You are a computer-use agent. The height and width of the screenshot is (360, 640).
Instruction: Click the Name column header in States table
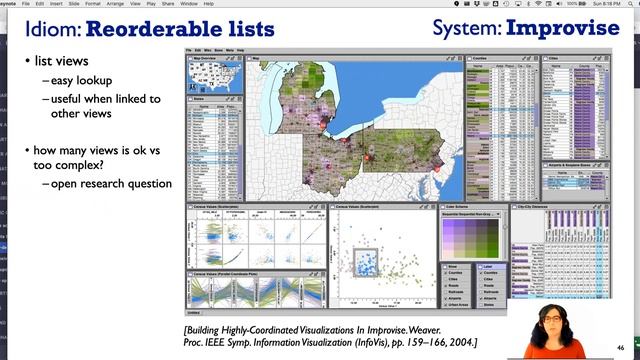pyautogui.click(x=204, y=107)
